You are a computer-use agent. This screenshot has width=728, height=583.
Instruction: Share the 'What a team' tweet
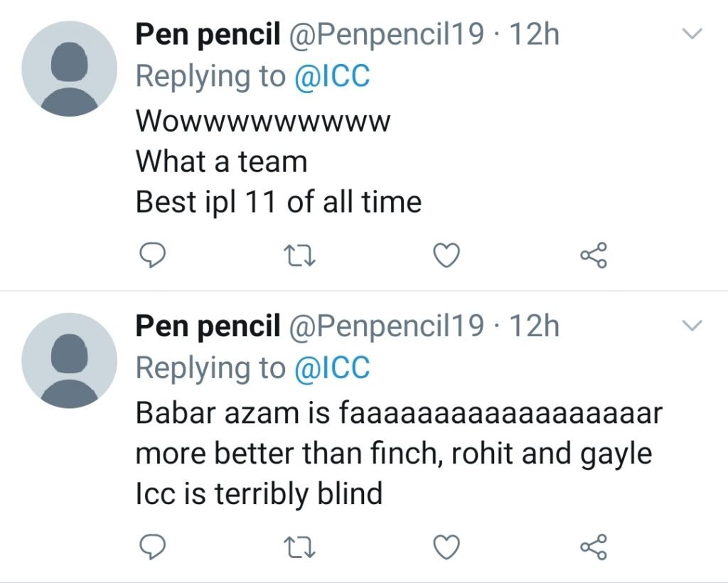(594, 255)
